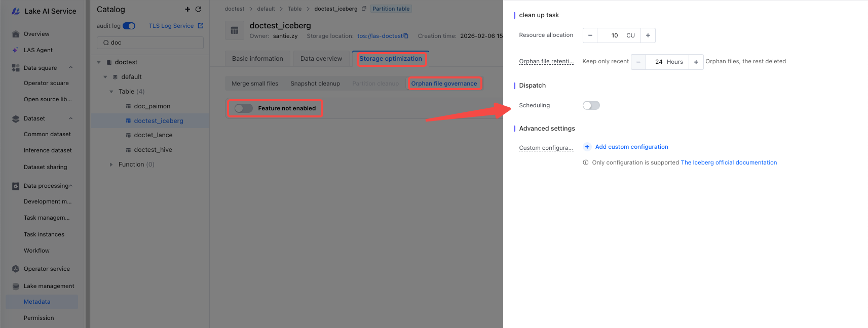Viewport: 868px width, 328px height.
Task: Open the TLS Log Service link
Action: pos(171,26)
